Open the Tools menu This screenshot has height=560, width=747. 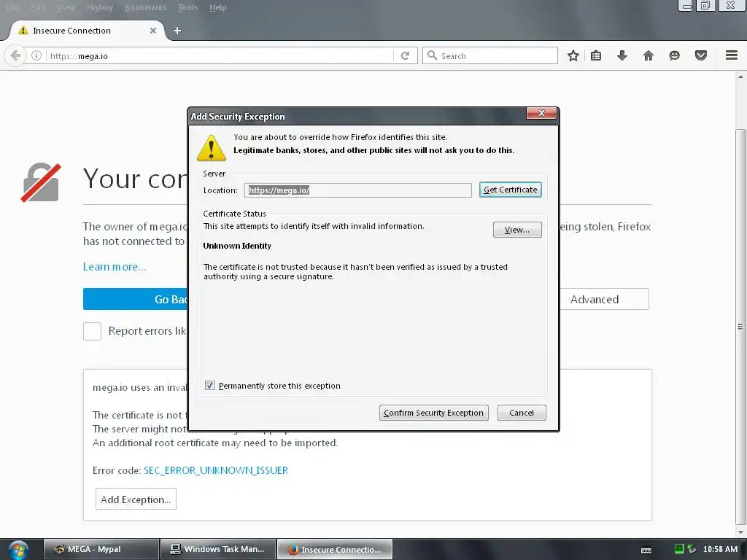point(187,7)
